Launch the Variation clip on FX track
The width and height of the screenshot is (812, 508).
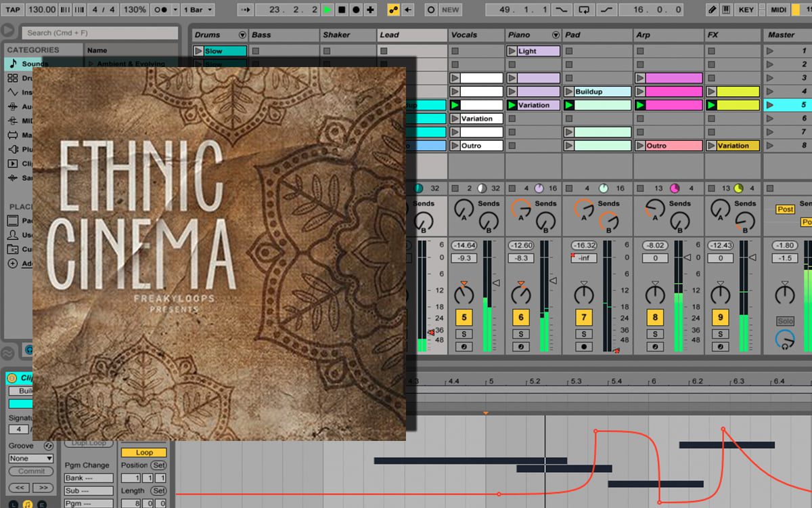(x=712, y=146)
